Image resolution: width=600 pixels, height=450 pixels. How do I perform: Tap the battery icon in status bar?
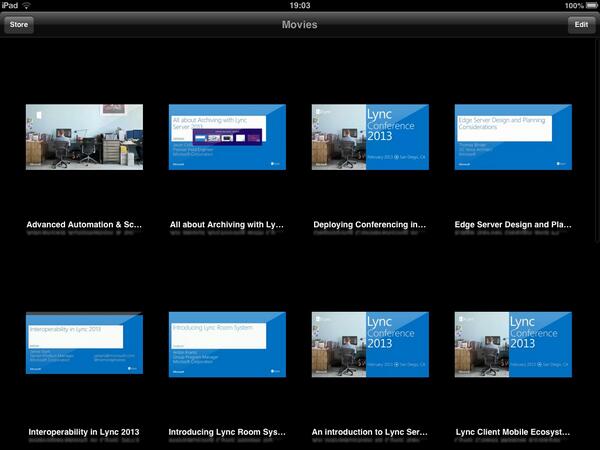[x=592, y=5]
